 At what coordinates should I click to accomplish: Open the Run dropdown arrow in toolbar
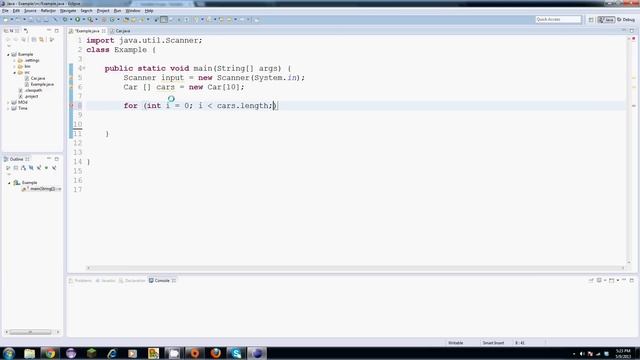coord(83,19)
